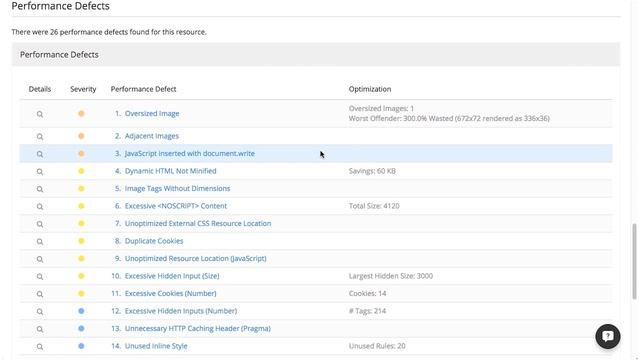640x360 pixels.
Task: Click magnifier for Excessive Cookies (Number)
Action: click(x=40, y=295)
